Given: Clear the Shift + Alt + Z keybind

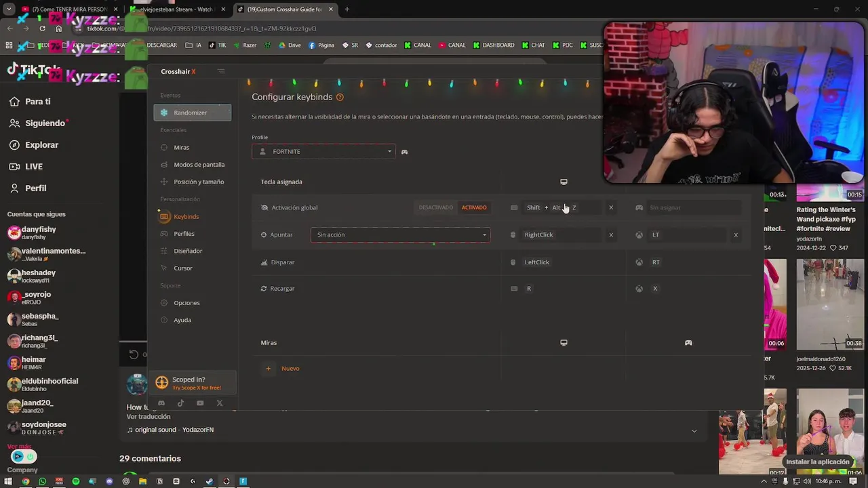Looking at the screenshot, I should click(x=611, y=207).
